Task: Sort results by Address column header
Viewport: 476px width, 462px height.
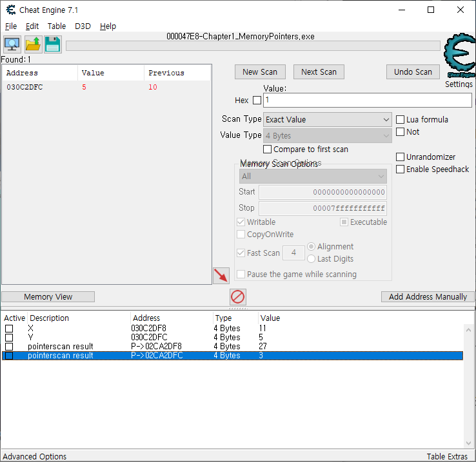Action: pos(40,73)
